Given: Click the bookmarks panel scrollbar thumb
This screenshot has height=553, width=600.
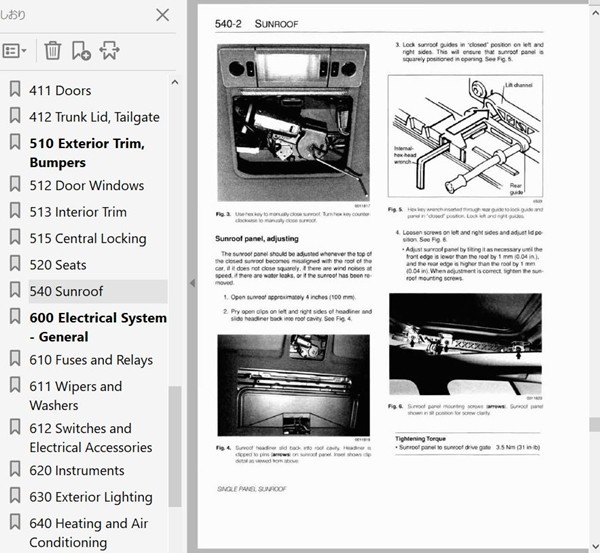Looking at the screenshot, I should pos(175,447).
